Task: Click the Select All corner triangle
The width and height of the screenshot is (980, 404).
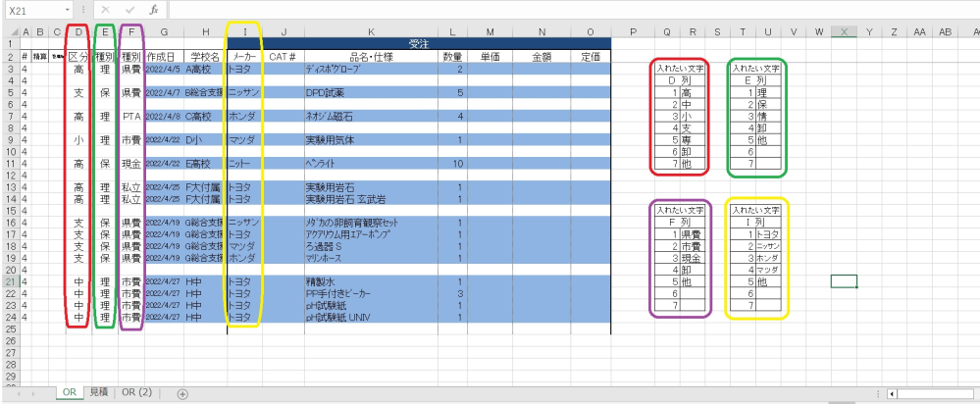Action: pos(11,32)
